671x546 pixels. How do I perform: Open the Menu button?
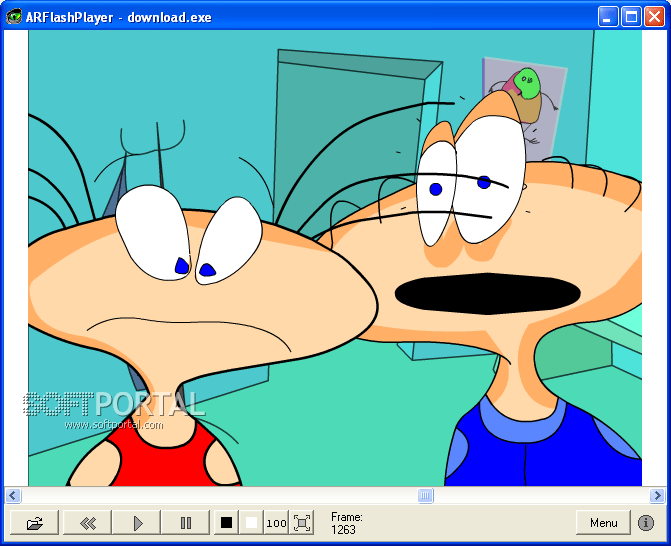(603, 522)
